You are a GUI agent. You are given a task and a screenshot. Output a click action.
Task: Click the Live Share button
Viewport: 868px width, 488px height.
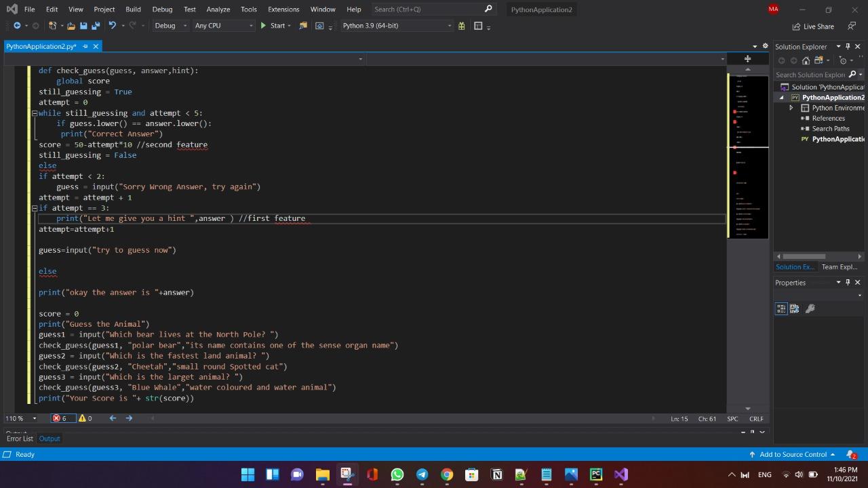(813, 26)
